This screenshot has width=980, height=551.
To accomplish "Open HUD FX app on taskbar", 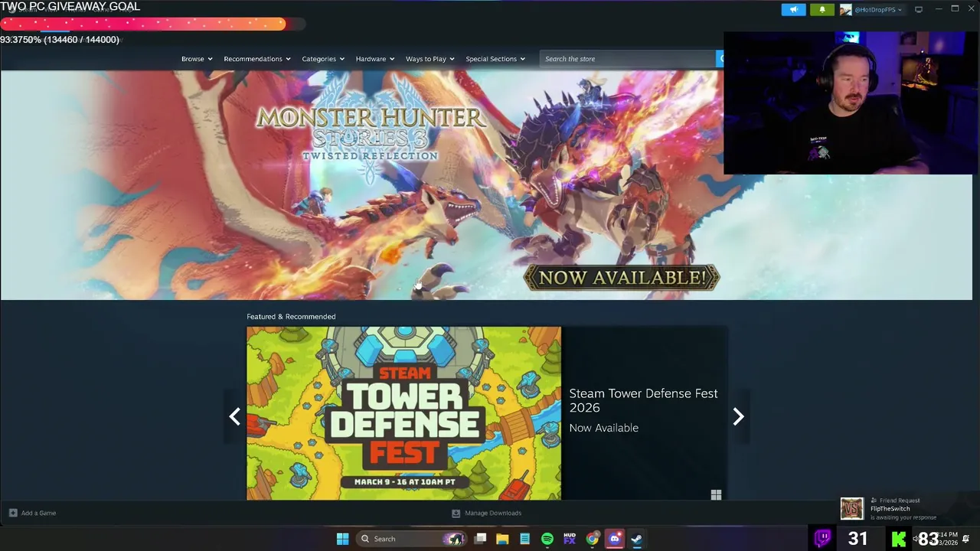I will (570, 539).
